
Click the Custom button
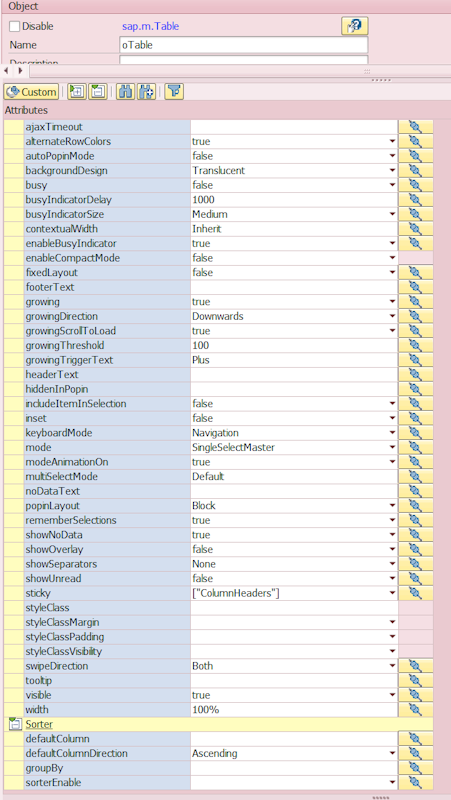coord(31,92)
